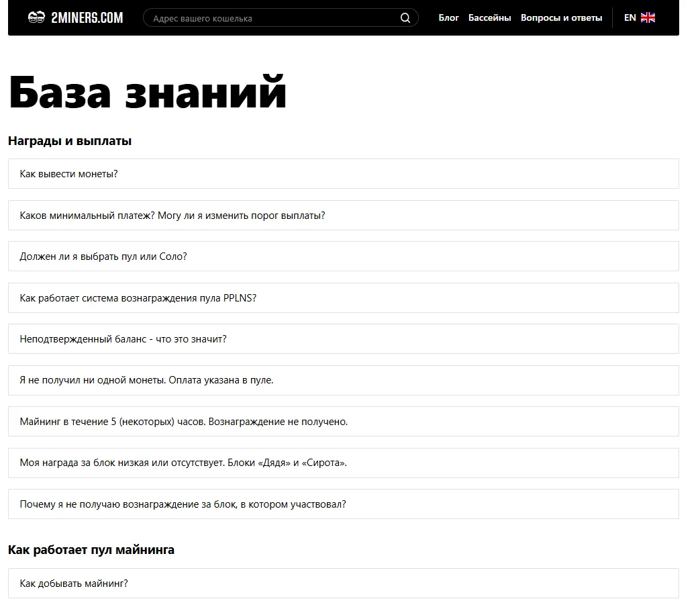Viewport: 700px width, 603px height.
Task: Expand 'Почему я не получаю вознаграждение' item
Action: [344, 504]
